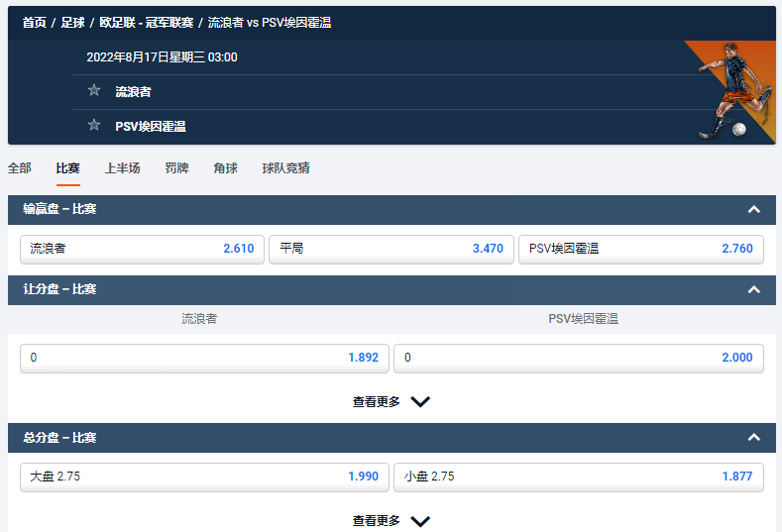Screen dimensions: 782x532
Task: Open the 罚牌 tab
Action: (x=176, y=168)
